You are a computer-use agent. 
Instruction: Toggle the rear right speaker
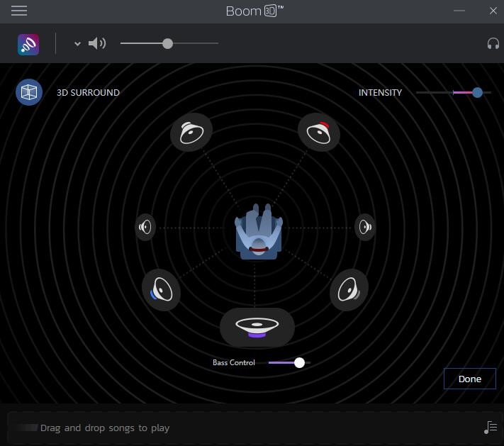pyautogui.click(x=349, y=289)
